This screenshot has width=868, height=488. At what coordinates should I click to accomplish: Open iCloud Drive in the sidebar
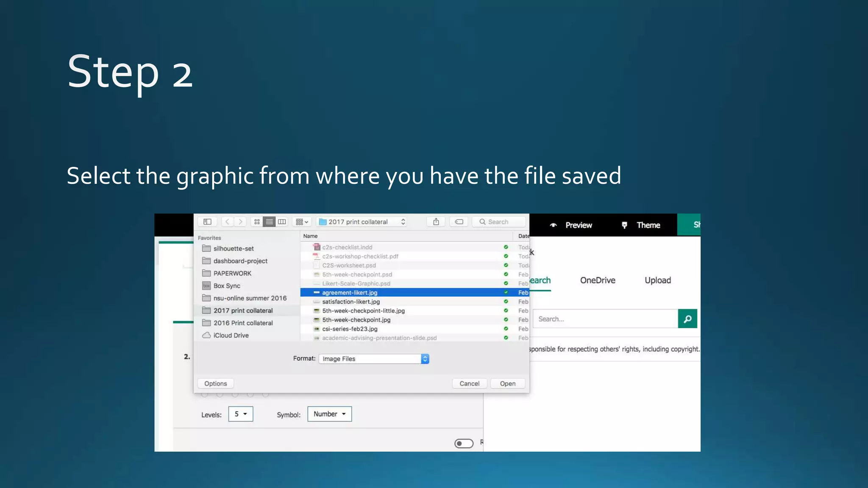click(x=231, y=335)
